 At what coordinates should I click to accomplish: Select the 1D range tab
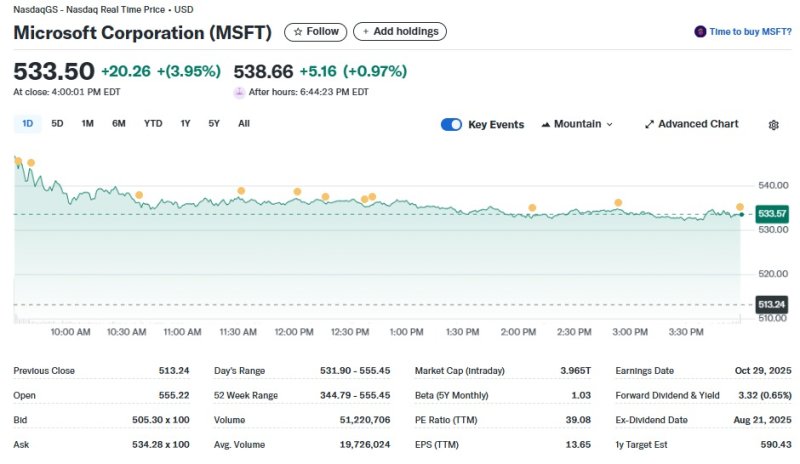[28, 124]
